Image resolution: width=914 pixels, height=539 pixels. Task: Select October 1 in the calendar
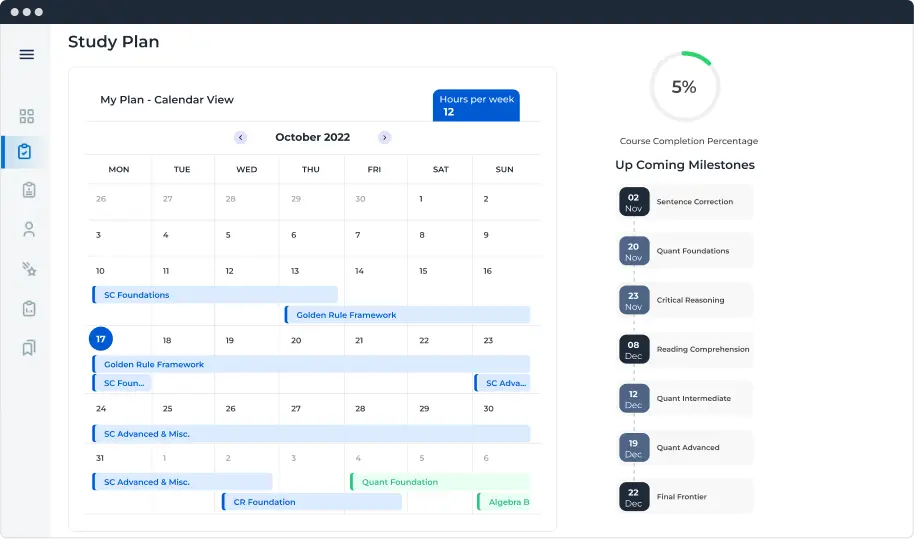click(421, 199)
